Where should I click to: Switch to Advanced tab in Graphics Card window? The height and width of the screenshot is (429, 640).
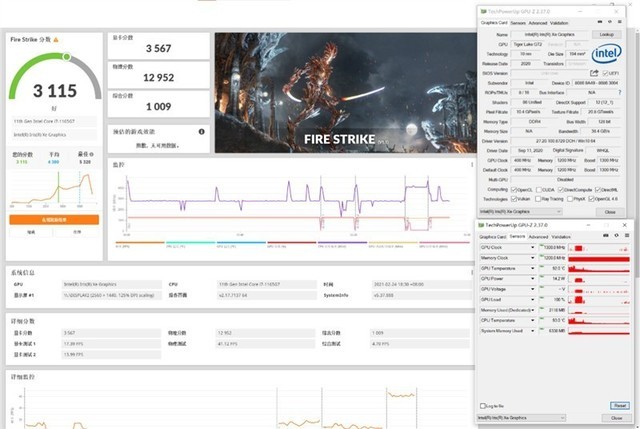[x=538, y=23]
